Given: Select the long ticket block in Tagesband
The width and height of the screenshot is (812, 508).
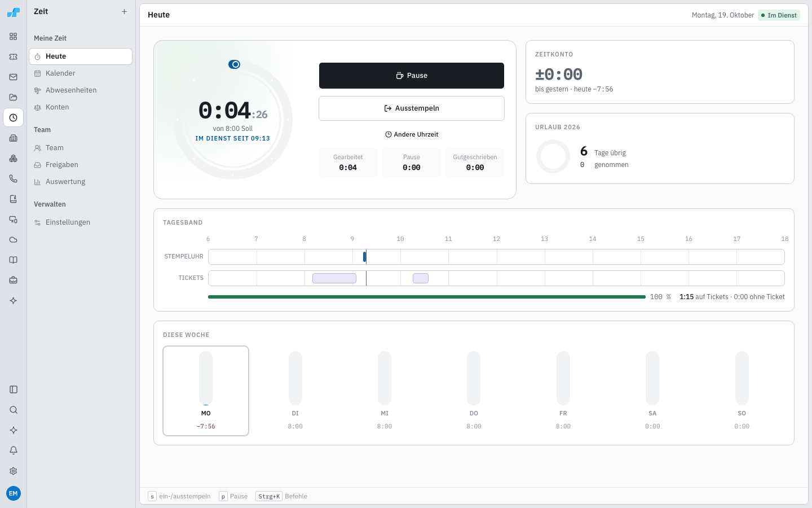Looking at the screenshot, I should (334, 278).
